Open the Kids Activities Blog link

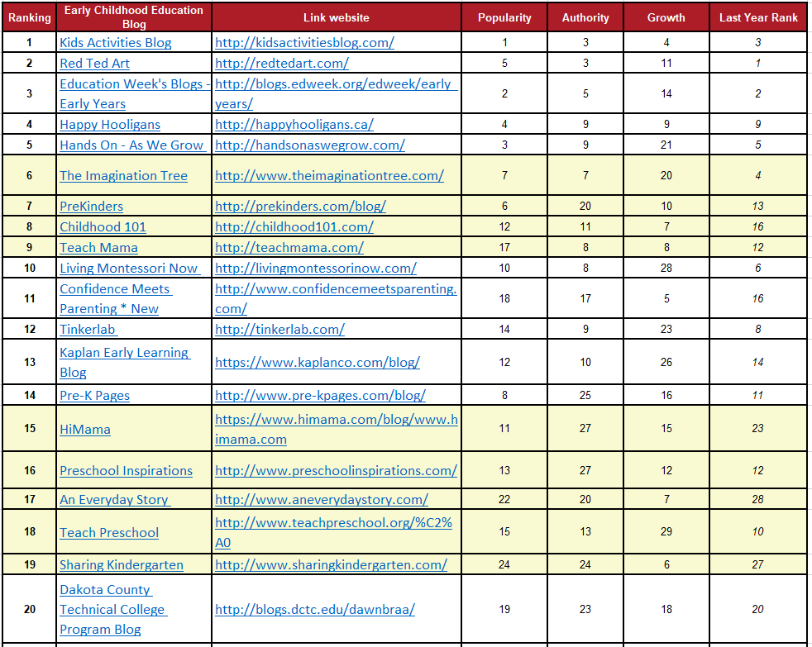coord(116,42)
